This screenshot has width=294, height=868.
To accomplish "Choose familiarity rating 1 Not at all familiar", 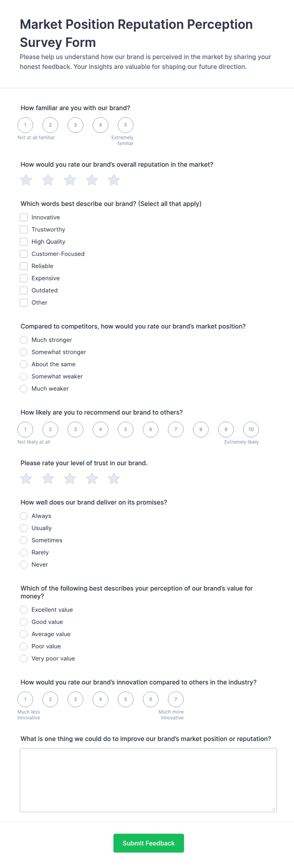I will point(25,125).
